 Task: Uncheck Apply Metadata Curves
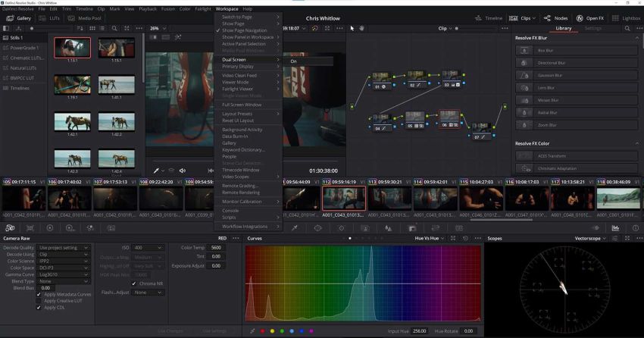pos(39,294)
